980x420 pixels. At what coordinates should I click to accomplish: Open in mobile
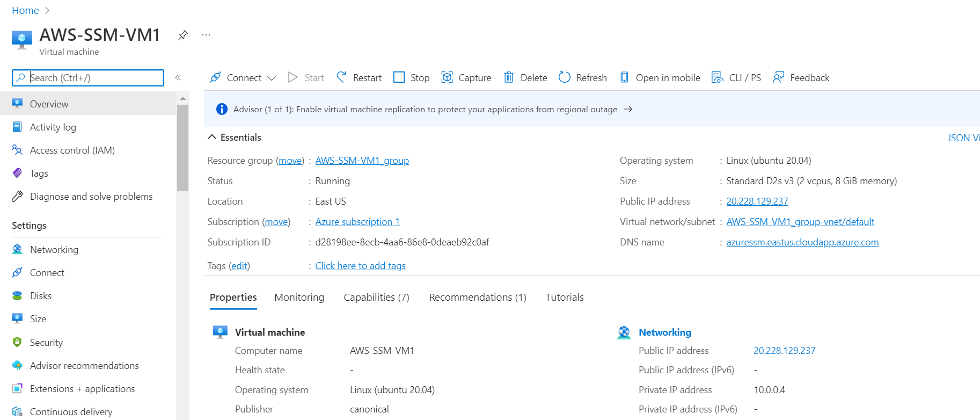click(x=660, y=77)
